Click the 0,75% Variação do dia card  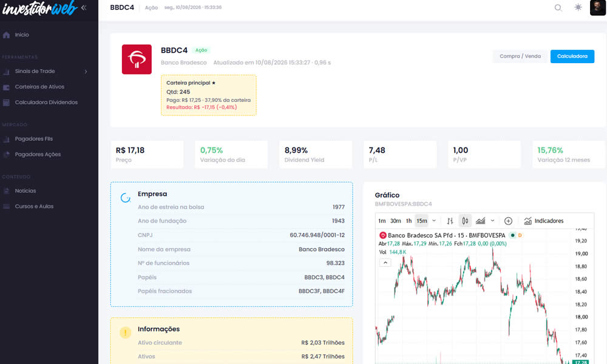click(x=231, y=154)
